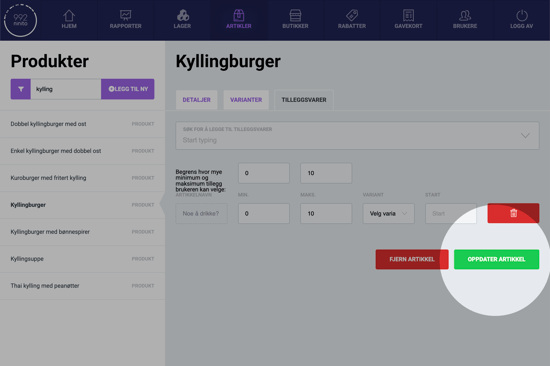The image size is (550, 366).
Task: Click the purple filter funnel icon
Action: (21, 89)
